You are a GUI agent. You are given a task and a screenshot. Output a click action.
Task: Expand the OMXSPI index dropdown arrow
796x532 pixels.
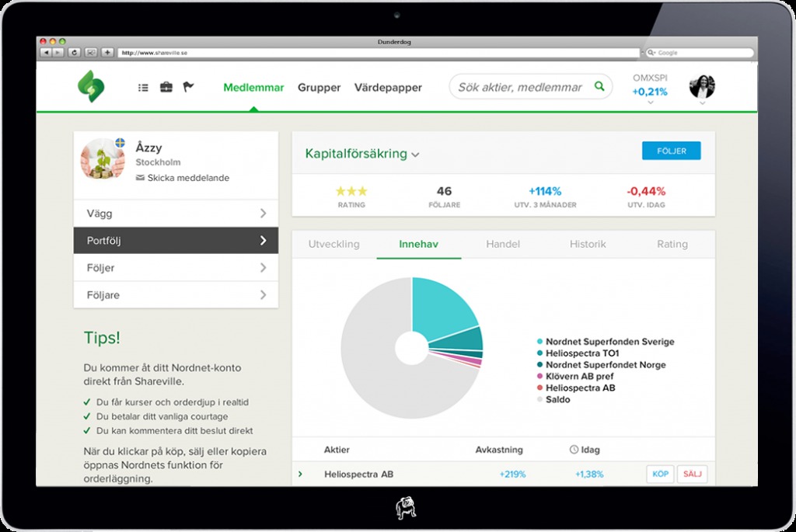[651, 103]
